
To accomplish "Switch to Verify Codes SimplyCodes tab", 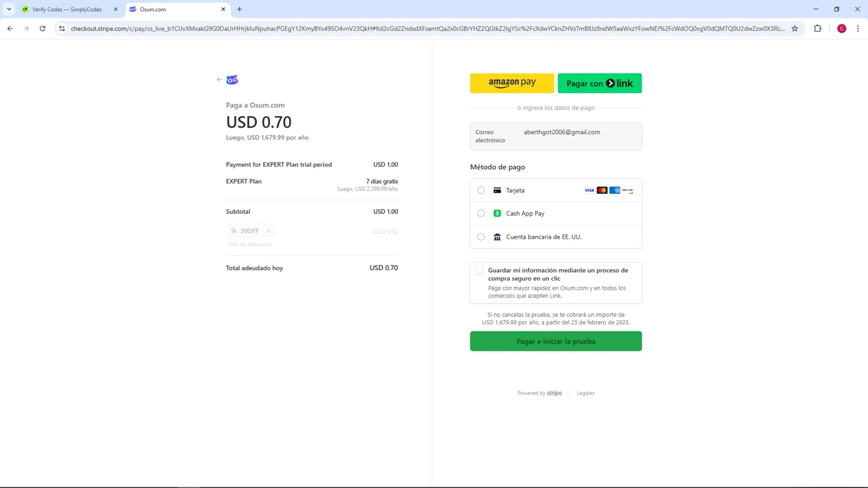I will 67,9.
